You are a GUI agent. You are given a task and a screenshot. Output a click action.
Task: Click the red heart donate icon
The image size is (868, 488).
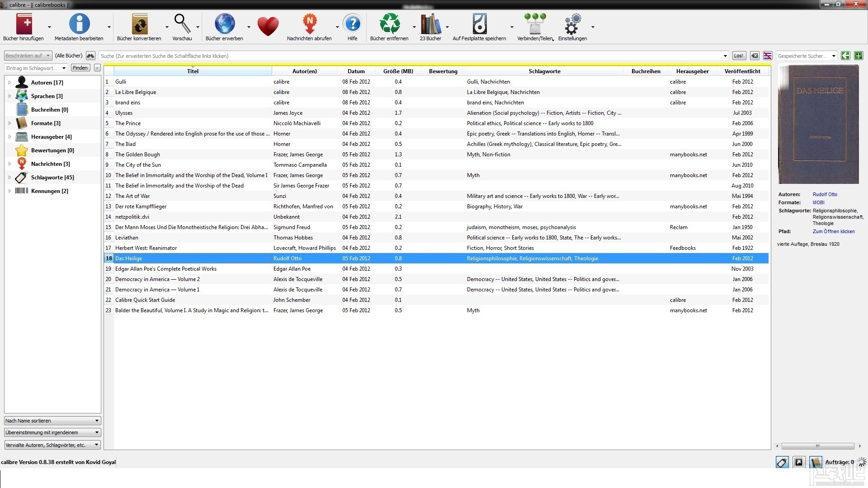pos(268,26)
